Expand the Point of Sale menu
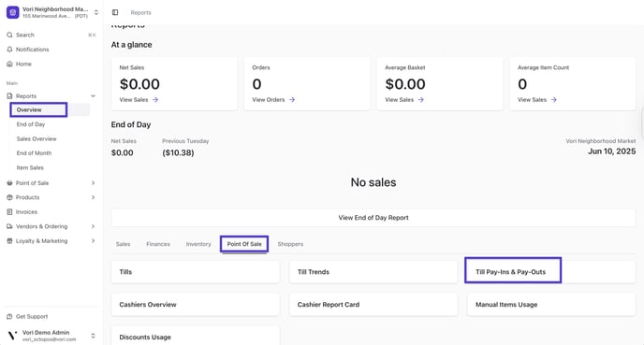The width and height of the screenshot is (644, 345). click(93, 183)
